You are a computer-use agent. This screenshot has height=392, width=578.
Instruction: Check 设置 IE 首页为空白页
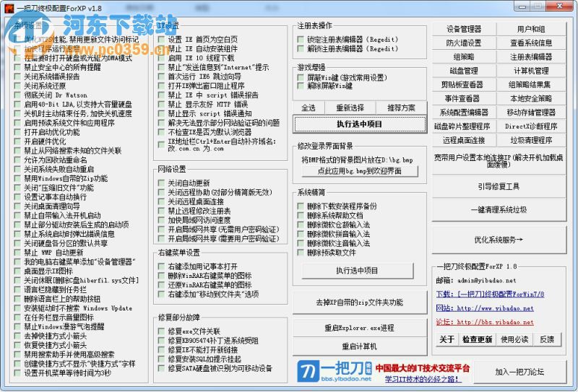click(161, 39)
